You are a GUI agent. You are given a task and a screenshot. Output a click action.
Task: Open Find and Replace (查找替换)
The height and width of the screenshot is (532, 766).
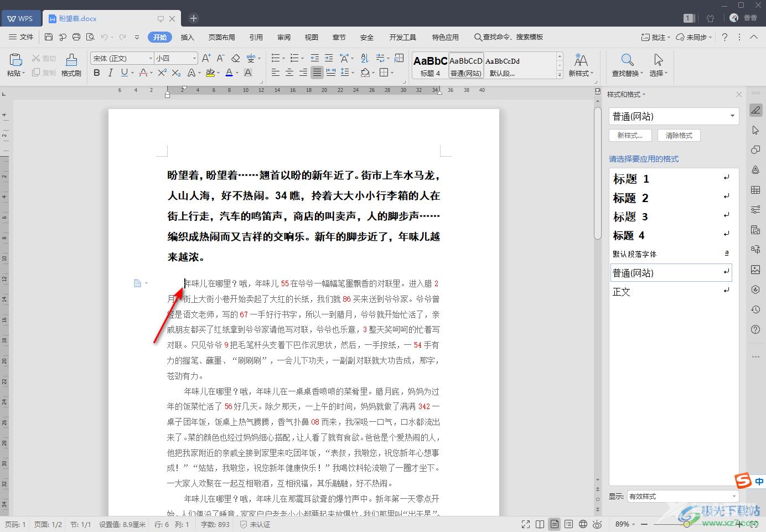tap(627, 65)
